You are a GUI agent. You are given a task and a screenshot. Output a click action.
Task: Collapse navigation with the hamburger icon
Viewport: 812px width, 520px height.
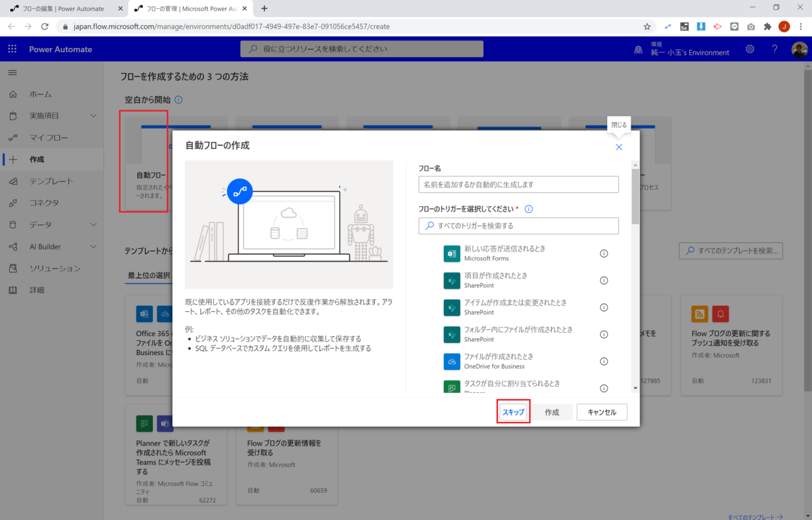[x=12, y=72]
